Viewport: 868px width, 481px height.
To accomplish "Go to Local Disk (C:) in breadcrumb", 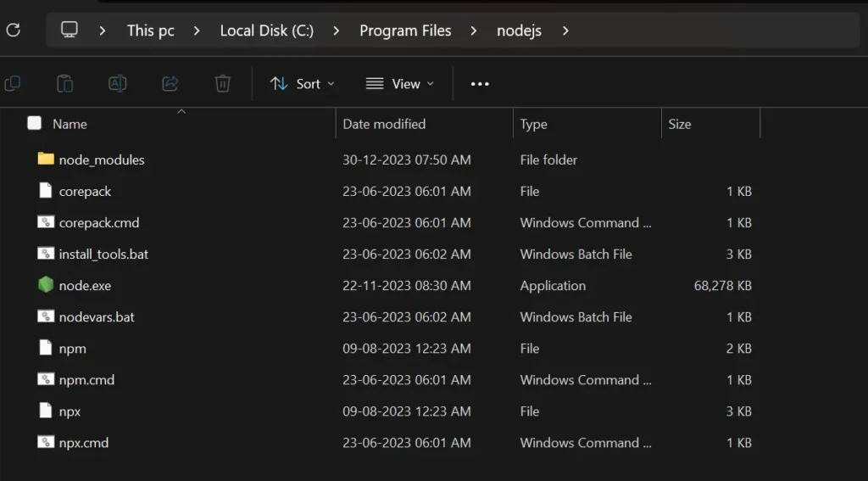I will [x=267, y=31].
